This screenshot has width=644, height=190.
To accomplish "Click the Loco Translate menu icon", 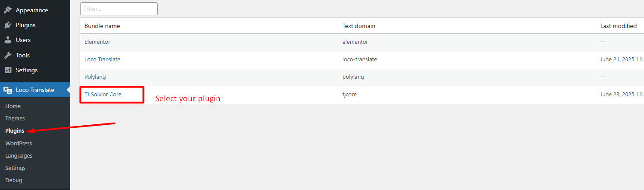I will 8,90.
